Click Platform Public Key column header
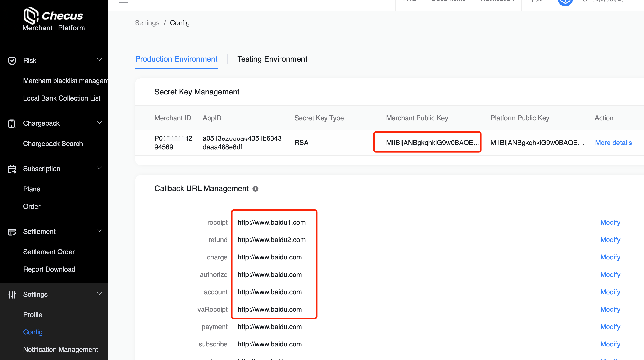The image size is (644, 360). click(520, 118)
